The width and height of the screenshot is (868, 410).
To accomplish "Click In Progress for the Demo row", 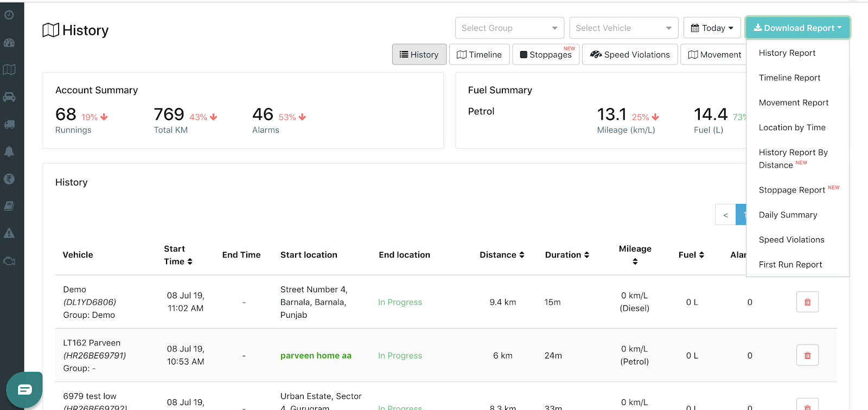I will point(400,302).
